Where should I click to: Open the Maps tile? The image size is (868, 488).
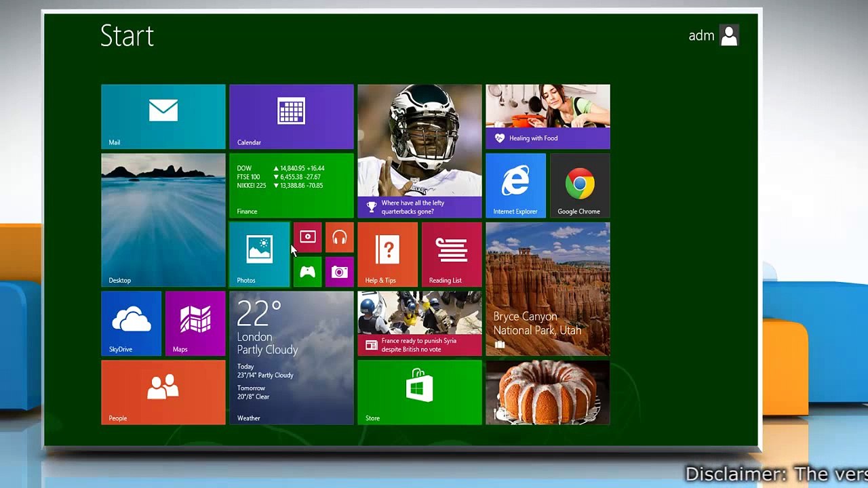point(195,324)
